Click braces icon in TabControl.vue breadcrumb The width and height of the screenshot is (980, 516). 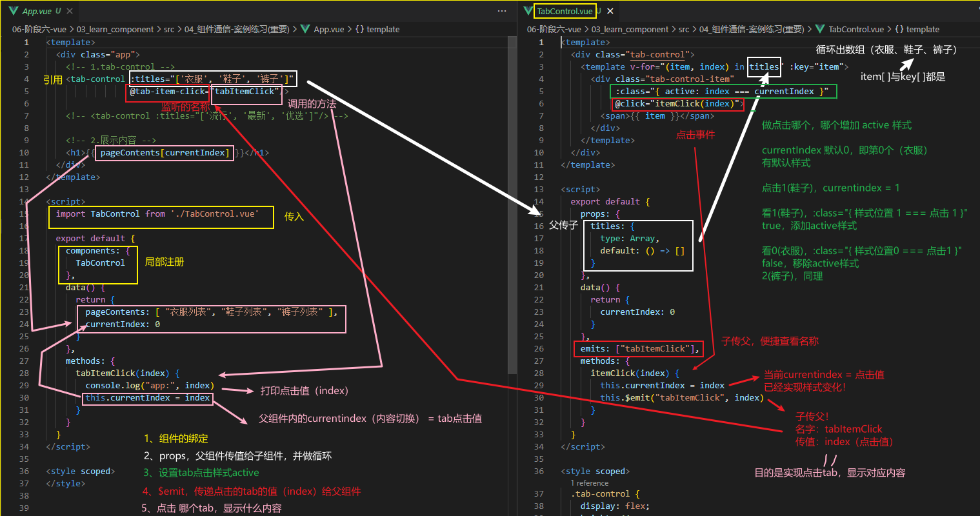pyautogui.click(x=899, y=29)
